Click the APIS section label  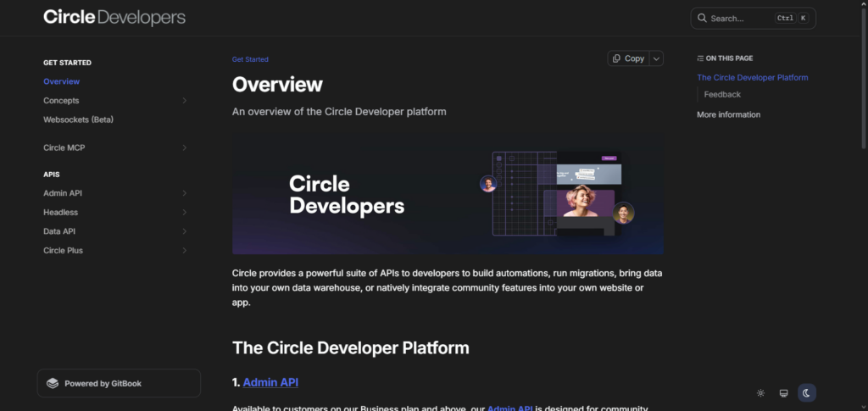tap(52, 175)
